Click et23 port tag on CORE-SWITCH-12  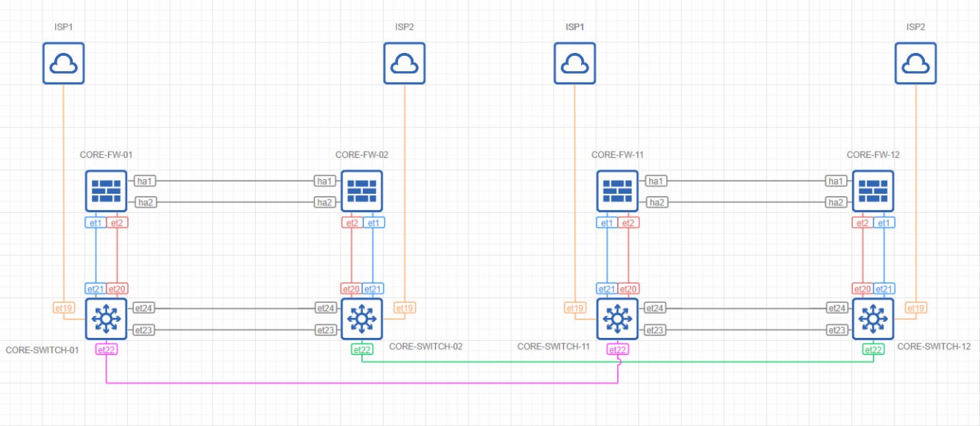point(837,330)
